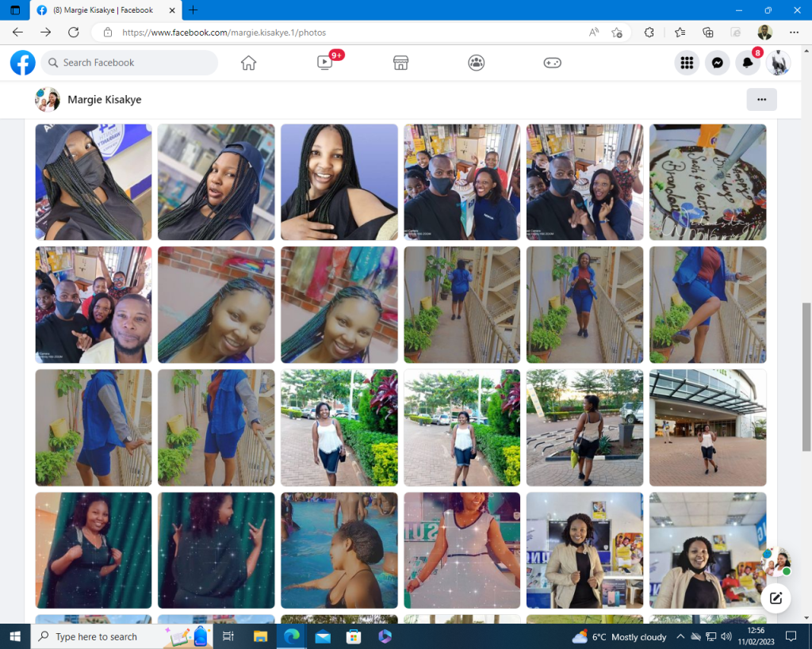
Task: Open the birthday cake photo thumbnail
Action: pyautogui.click(x=707, y=181)
